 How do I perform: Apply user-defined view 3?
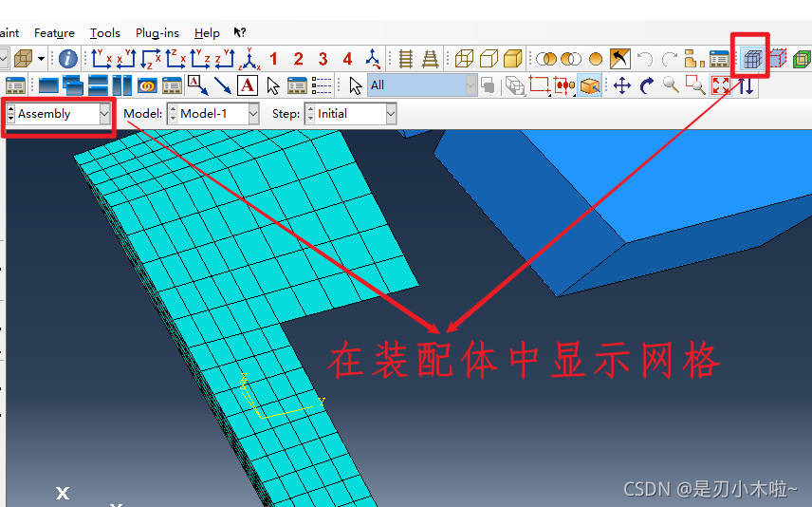(323, 59)
